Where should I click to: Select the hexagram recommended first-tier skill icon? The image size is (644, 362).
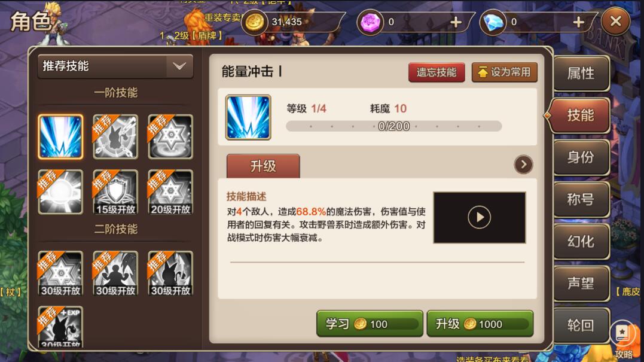pos(170,137)
